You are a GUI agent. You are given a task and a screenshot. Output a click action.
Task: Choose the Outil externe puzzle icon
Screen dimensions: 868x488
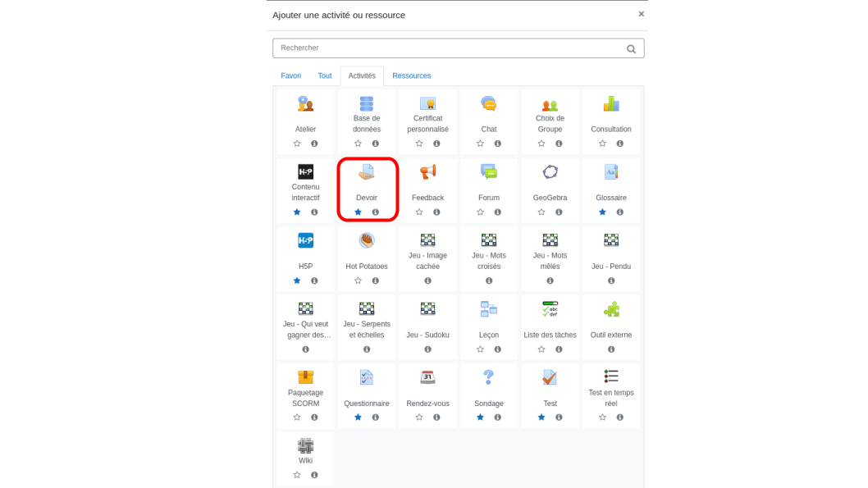pyautogui.click(x=611, y=309)
